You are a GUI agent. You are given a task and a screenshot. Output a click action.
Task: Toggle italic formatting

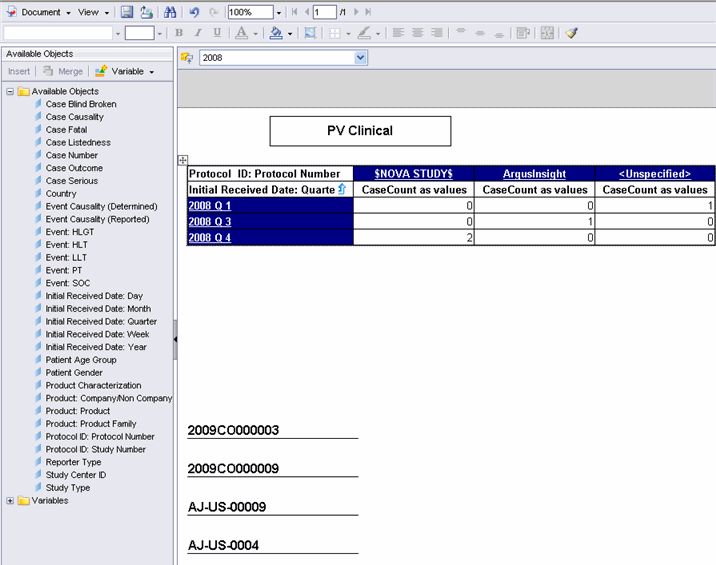click(x=199, y=33)
